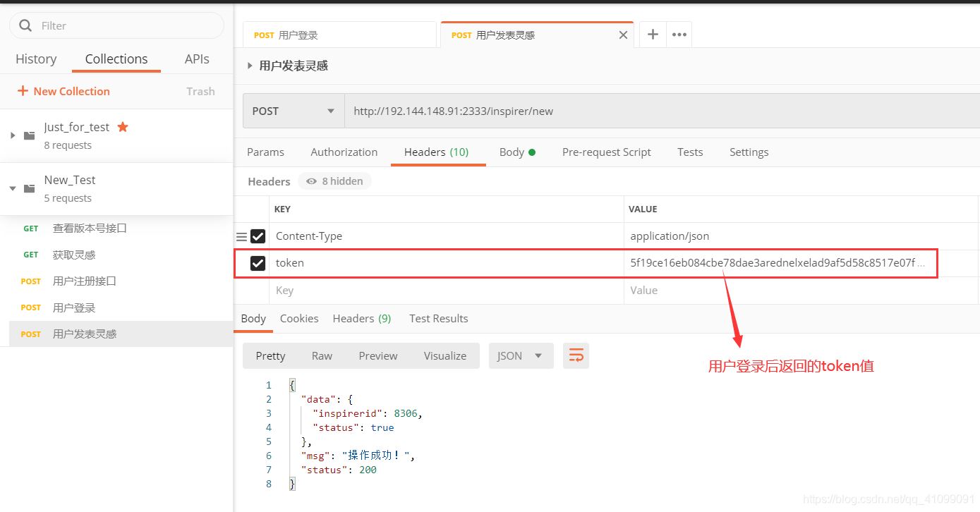Expand the 用户发表灵感 request description arrow
980x512 pixels.
point(249,66)
